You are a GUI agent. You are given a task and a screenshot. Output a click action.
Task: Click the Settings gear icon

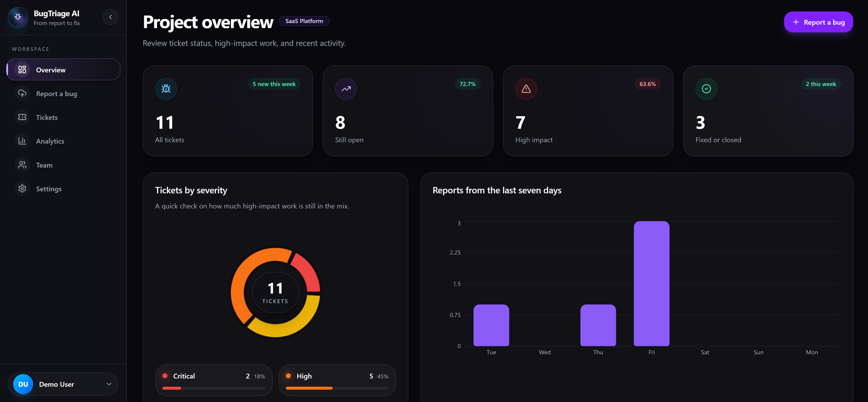[x=22, y=189]
